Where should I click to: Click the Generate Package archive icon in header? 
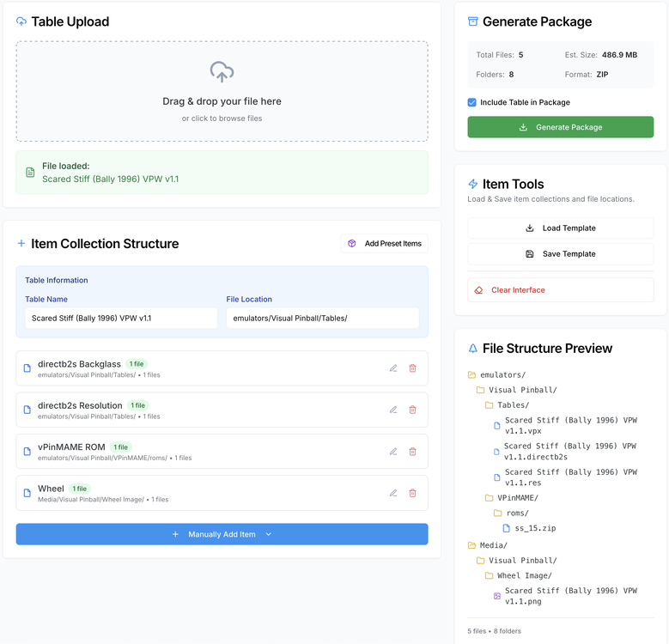click(x=472, y=21)
